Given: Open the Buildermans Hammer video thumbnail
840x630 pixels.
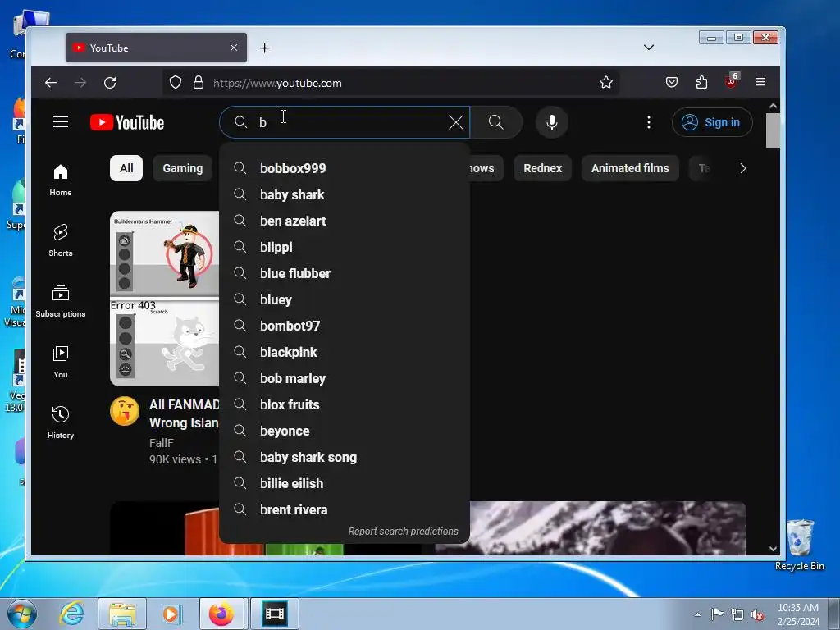Looking at the screenshot, I should [x=164, y=299].
